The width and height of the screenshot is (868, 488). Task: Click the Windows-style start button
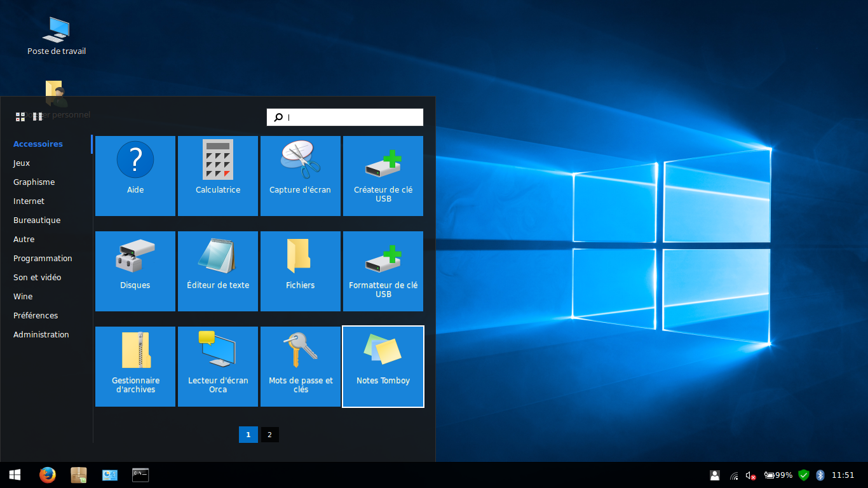15,475
